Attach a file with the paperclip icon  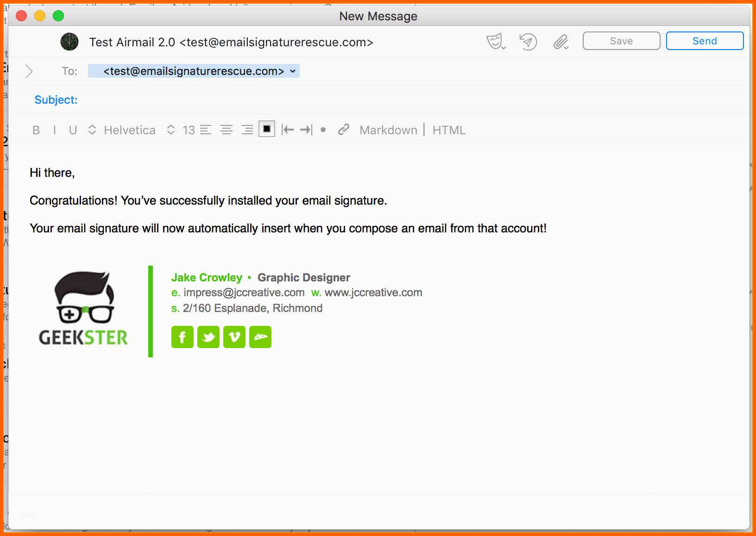click(561, 42)
